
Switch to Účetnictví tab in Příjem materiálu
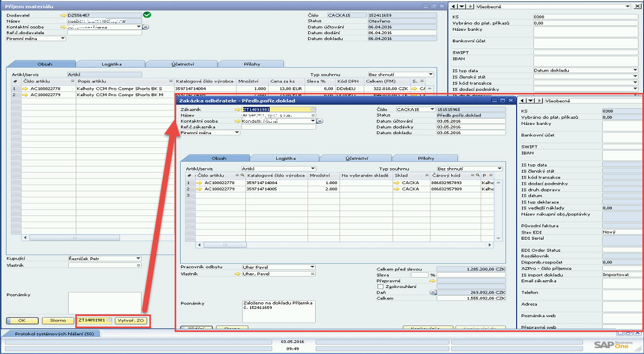coord(183,64)
